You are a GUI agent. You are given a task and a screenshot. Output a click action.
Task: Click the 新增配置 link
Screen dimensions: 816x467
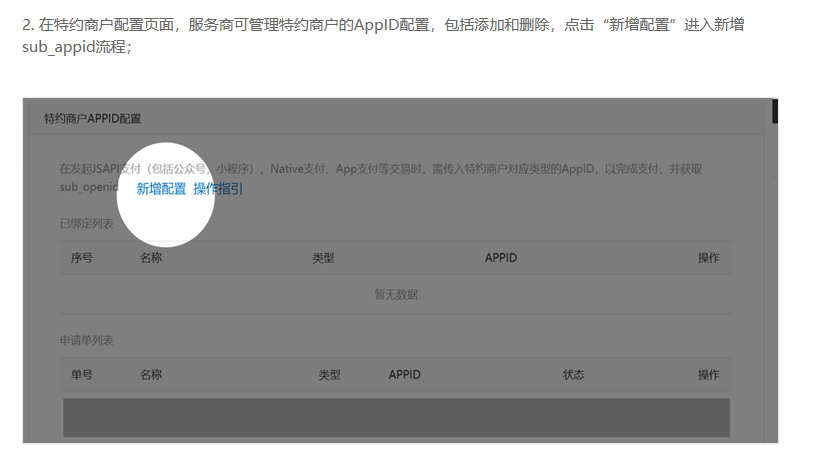click(x=161, y=188)
